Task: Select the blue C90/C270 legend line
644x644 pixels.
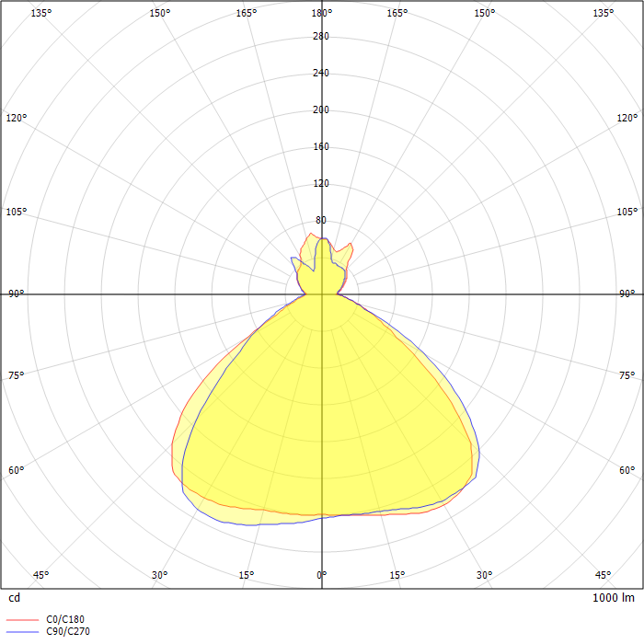Action: pos(23,632)
